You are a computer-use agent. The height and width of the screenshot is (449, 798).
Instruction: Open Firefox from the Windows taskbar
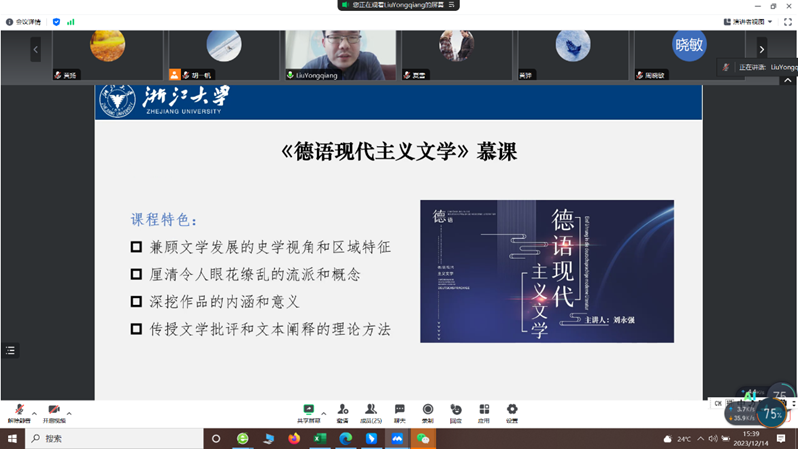click(294, 438)
